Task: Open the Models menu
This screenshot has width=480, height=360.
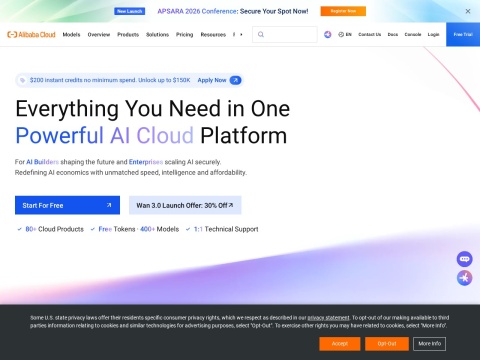Action: (x=71, y=34)
